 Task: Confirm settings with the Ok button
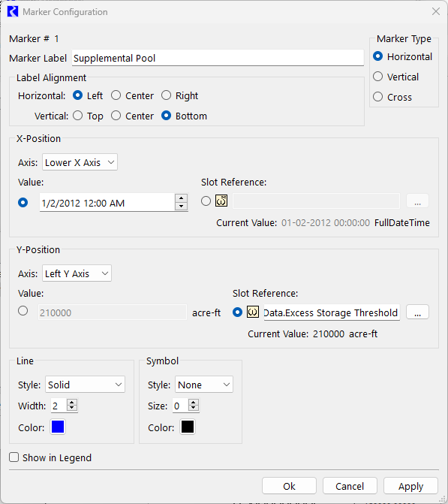pos(289,486)
